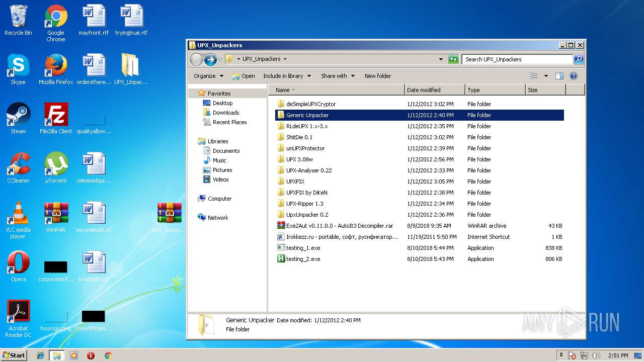
Task: Select the testing_2.exe file
Action: point(420,259)
